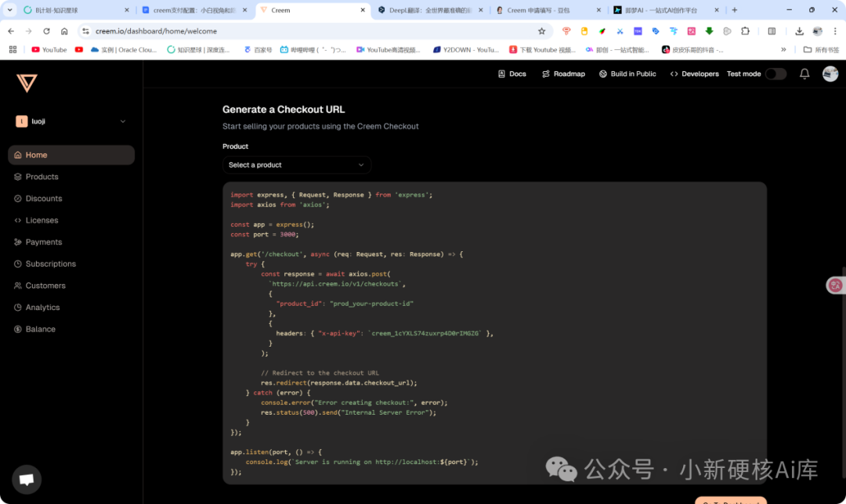Open the Payments sidebar item

pos(71,242)
